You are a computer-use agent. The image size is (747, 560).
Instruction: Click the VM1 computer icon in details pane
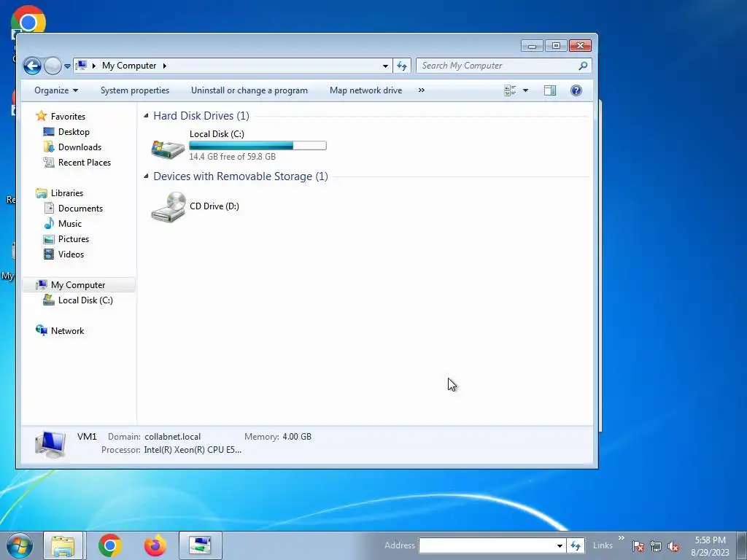[x=50, y=444]
